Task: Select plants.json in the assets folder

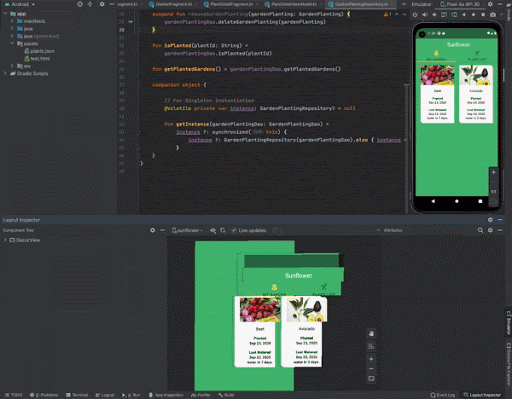Action: pos(40,51)
